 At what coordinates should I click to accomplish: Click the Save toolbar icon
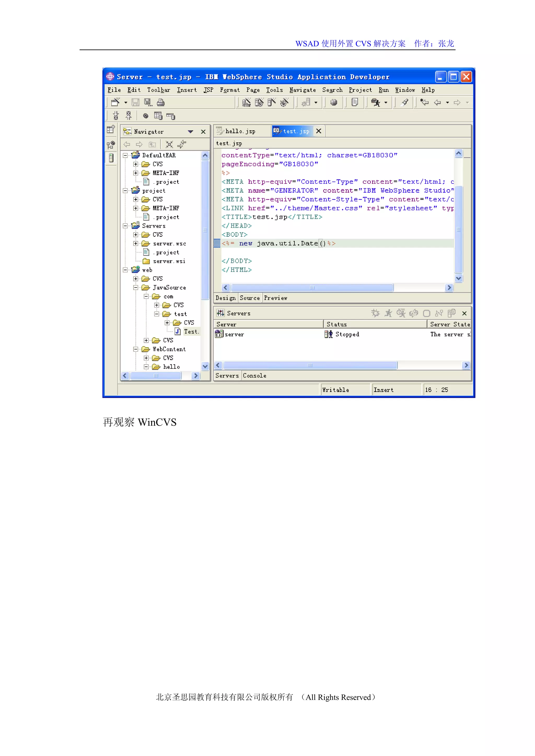(135, 102)
